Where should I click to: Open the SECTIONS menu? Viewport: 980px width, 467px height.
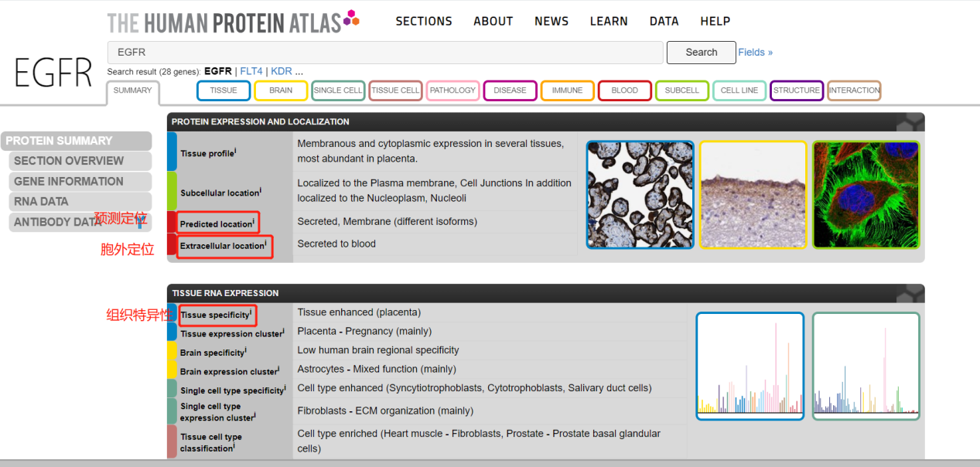424,22
